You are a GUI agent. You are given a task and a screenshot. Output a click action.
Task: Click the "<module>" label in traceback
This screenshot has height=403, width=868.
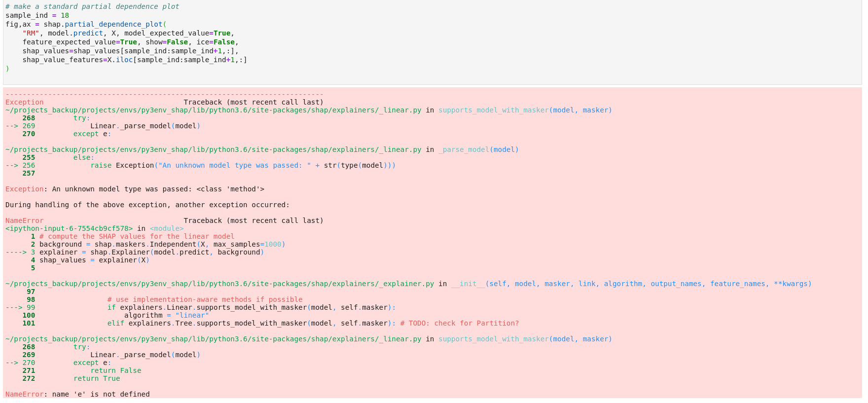click(x=167, y=228)
